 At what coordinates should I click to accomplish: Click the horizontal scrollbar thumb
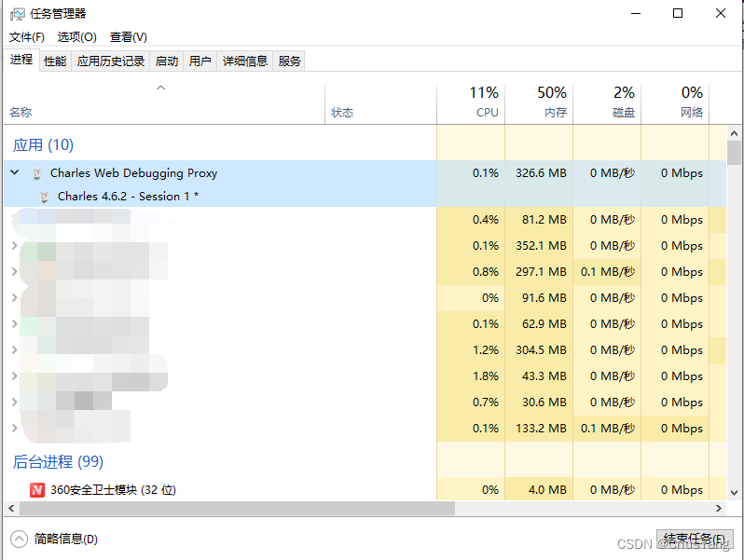[237, 509]
